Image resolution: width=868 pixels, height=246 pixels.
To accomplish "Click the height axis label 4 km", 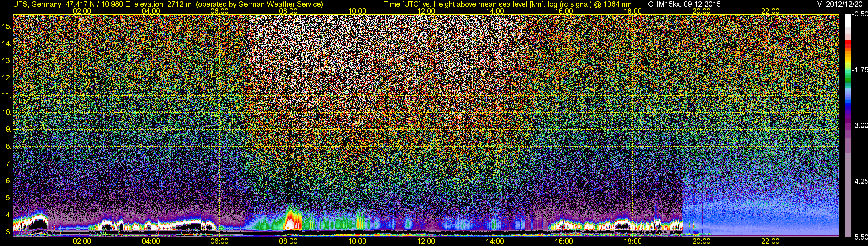I will click(x=8, y=215).
